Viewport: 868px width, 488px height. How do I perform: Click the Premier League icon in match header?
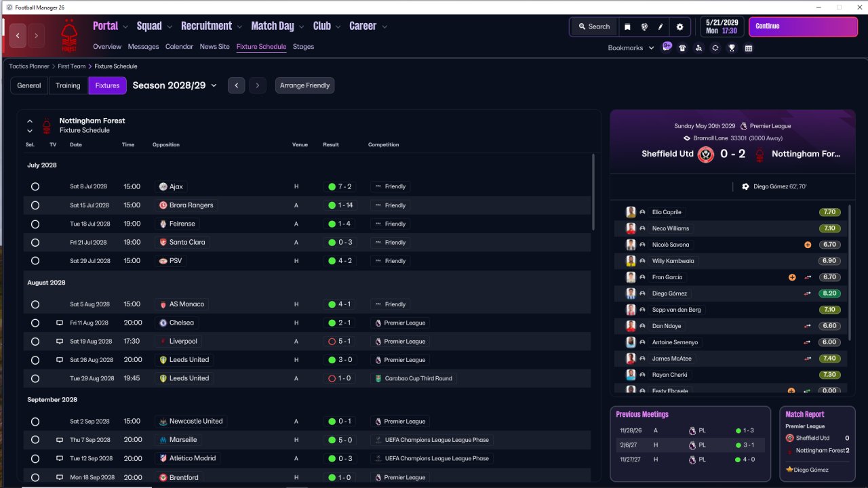[744, 126]
